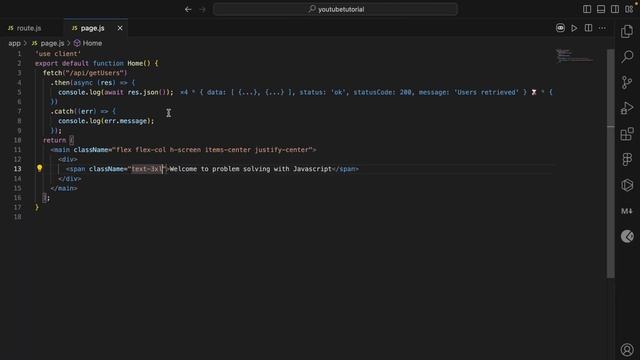640x360 pixels.
Task: Click the .then call on line 4
Action: (60, 82)
